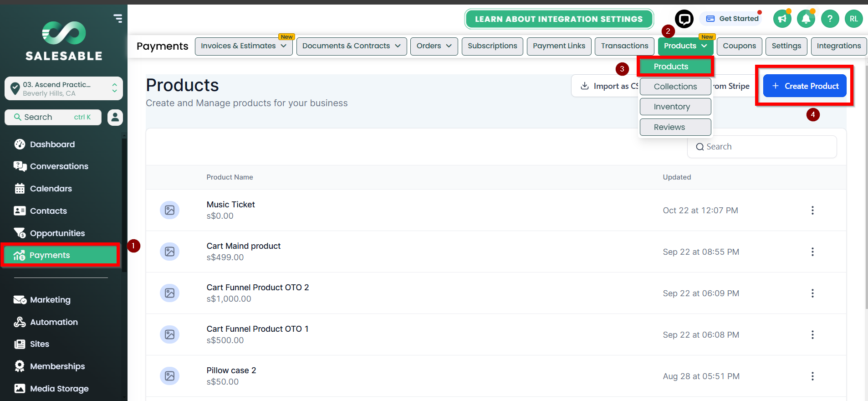This screenshot has width=868, height=401.
Task: Select Collections in the dropdown menu
Action: tap(675, 87)
